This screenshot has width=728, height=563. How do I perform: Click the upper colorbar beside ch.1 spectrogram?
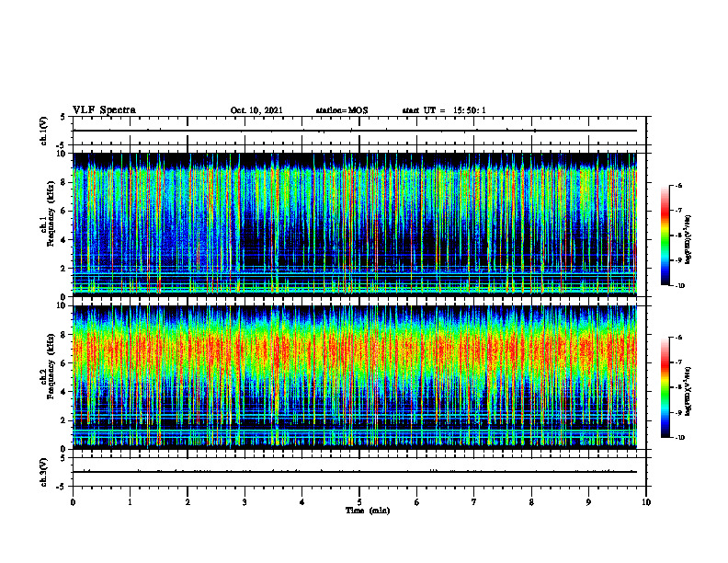[665, 236]
